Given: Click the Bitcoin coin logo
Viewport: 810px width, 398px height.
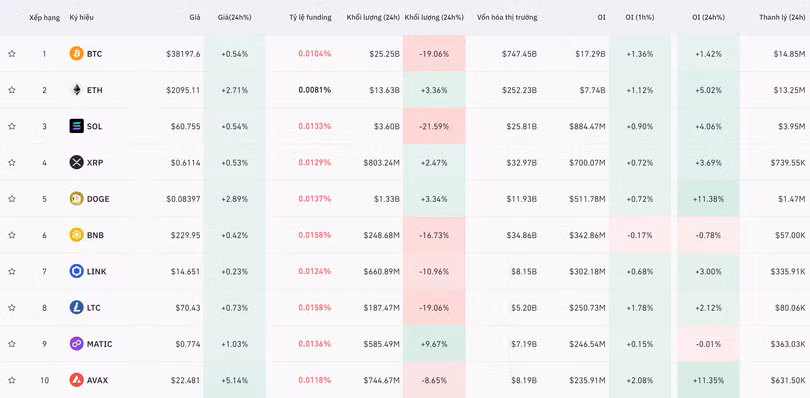Looking at the screenshot, I should coord(76,54).
